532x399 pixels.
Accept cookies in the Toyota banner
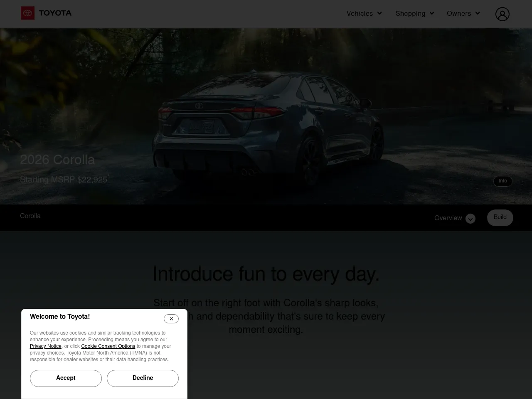pos(66,378)
